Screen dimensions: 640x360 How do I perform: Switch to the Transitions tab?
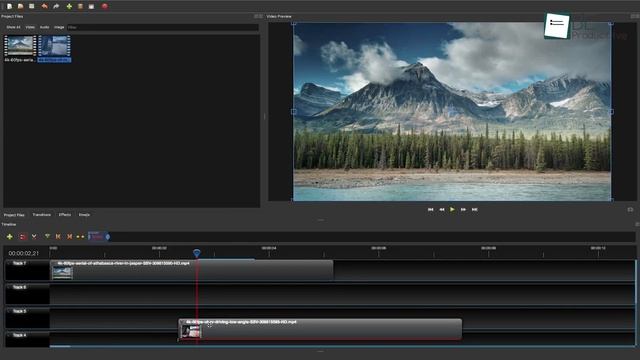coord(42,215)
